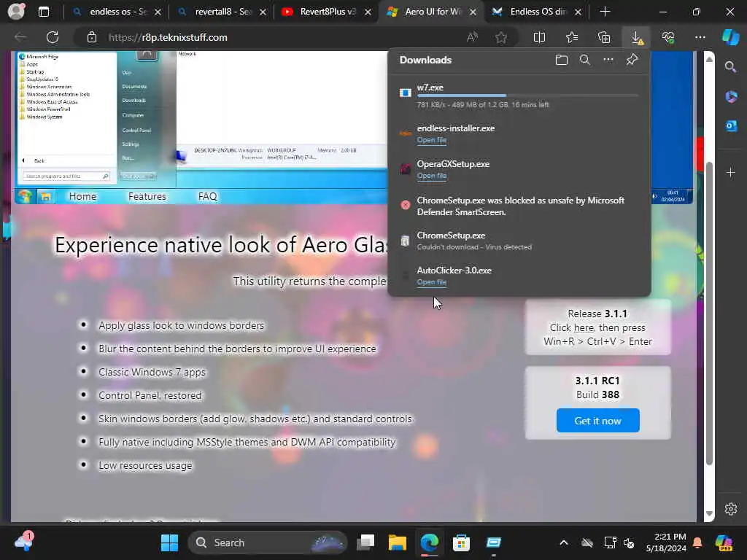Open FAQ menu item
Image resolution: width=747 pixels, height=560 pixels.
pyautogui.click(x=207, y=196)
